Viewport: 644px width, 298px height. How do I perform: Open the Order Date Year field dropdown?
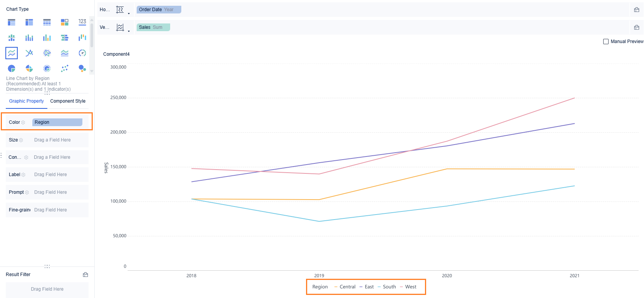point(159,10)
